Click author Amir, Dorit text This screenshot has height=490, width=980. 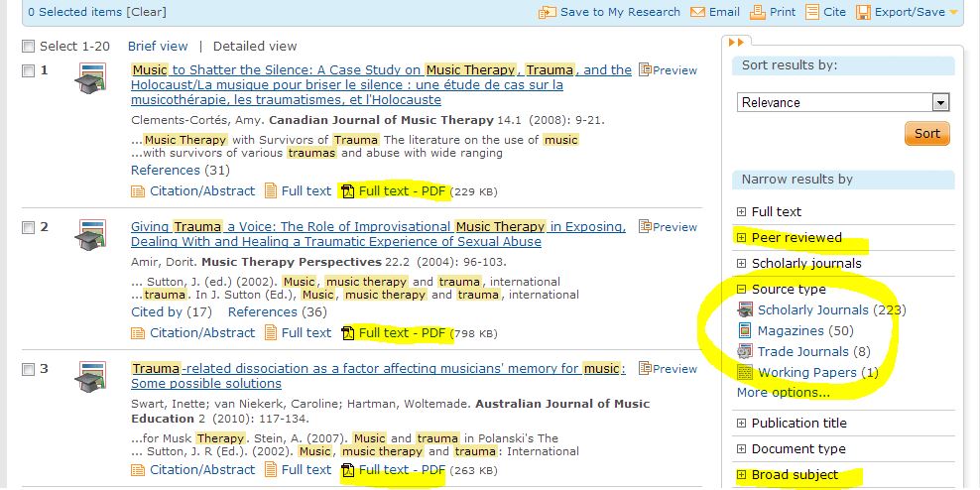(164, 263)
